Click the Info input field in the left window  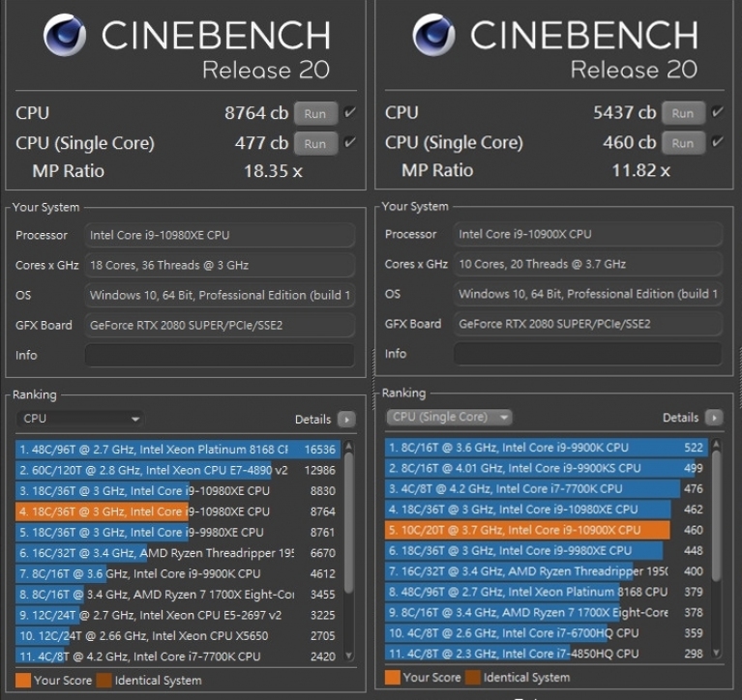(220, 355)
